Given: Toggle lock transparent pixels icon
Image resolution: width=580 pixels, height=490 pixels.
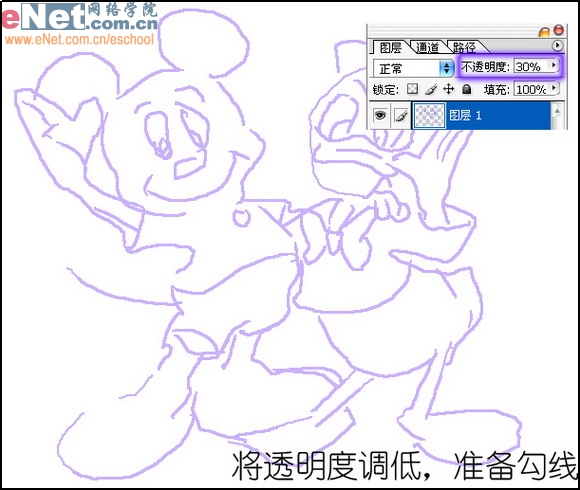Looking at the screenshot, I should (412, 89).
